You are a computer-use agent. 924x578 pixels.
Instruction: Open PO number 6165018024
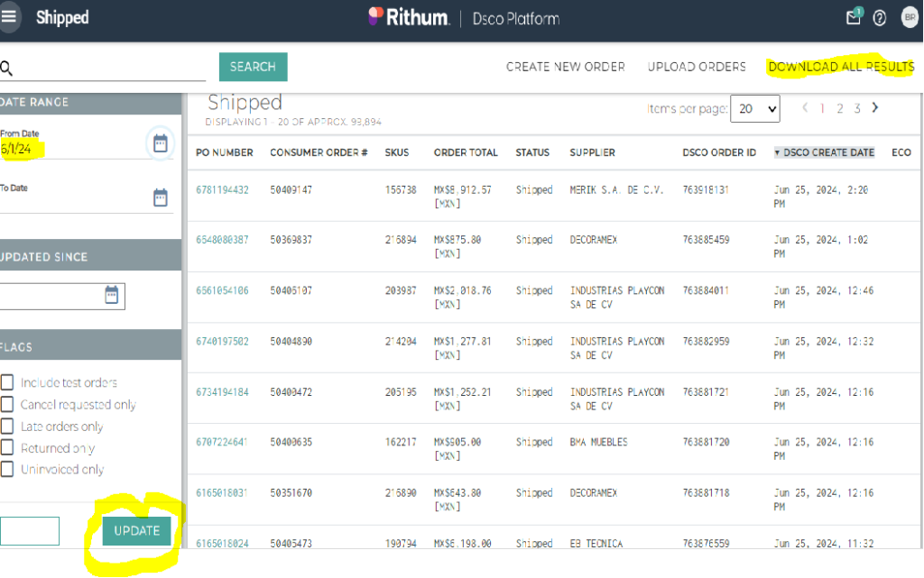[222, 543]
